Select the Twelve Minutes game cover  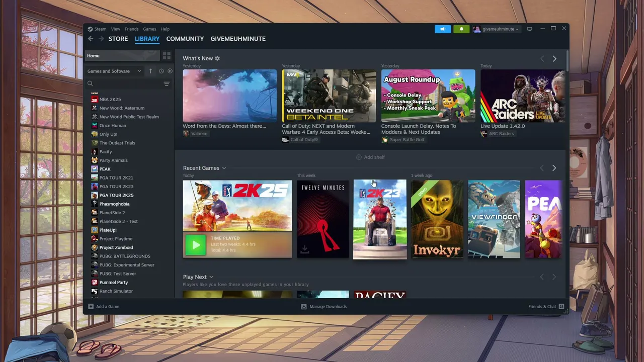tap(323, 219)
